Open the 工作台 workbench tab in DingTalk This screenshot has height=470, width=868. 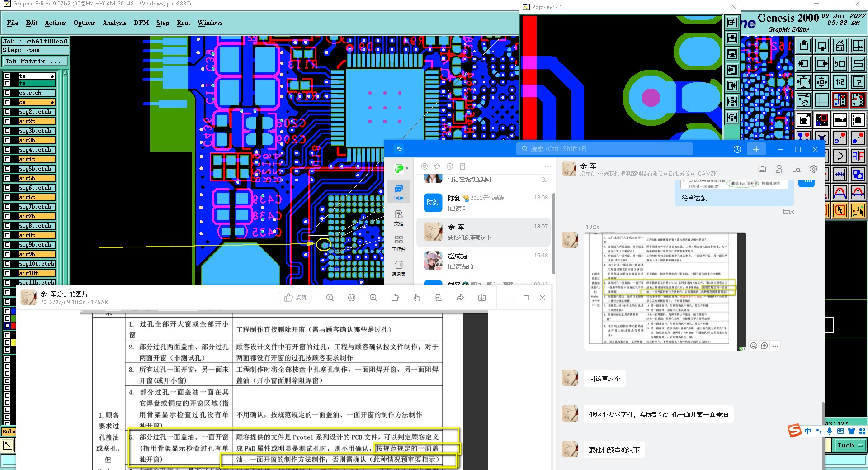point(399,243)
